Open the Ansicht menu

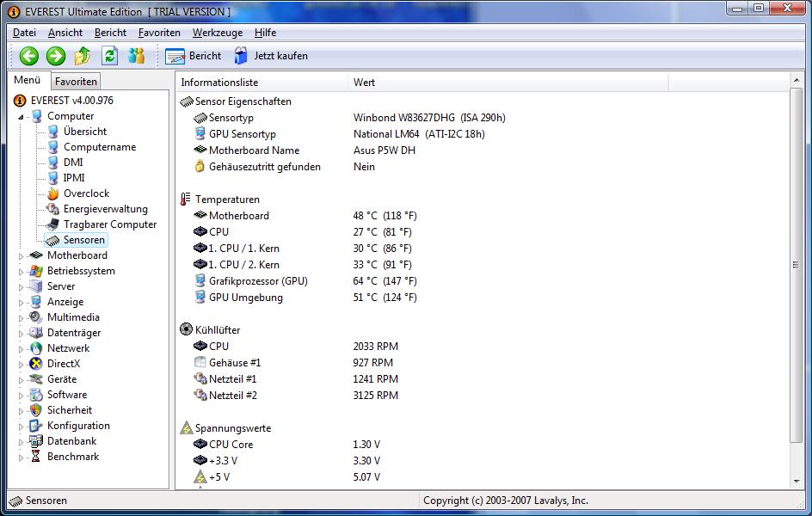[x=65, y=33]
